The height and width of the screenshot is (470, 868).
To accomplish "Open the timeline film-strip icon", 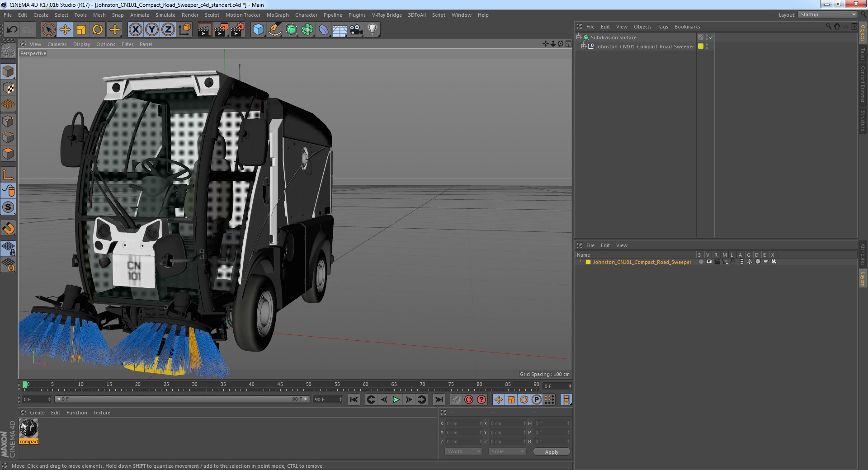I will click(x=566, y=399).
